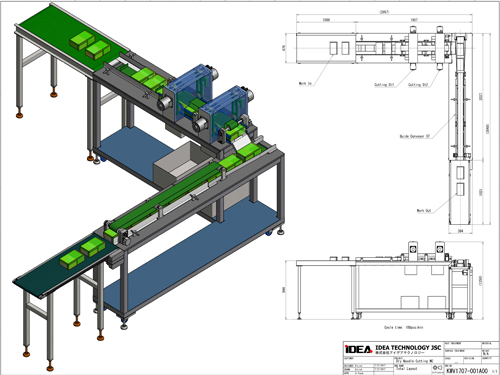Select the "(2957)" overall width dimension
Screen dimensions: 500x375
click(x=384, y=12)
